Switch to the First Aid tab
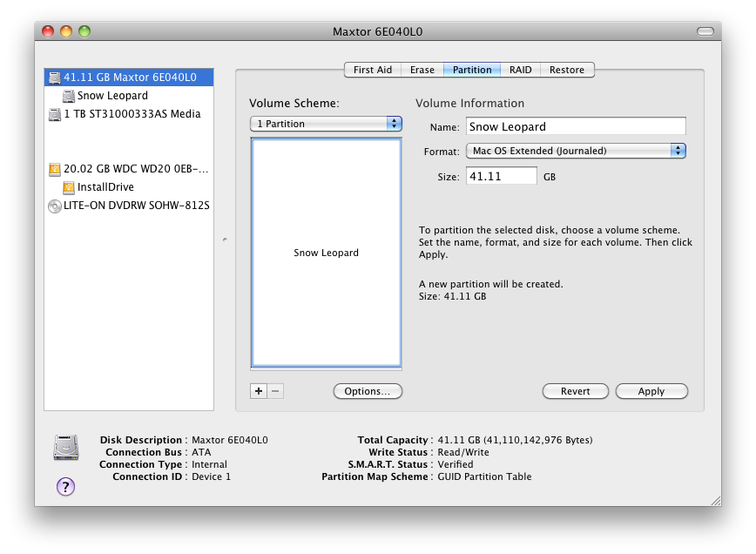 [372, 70]
